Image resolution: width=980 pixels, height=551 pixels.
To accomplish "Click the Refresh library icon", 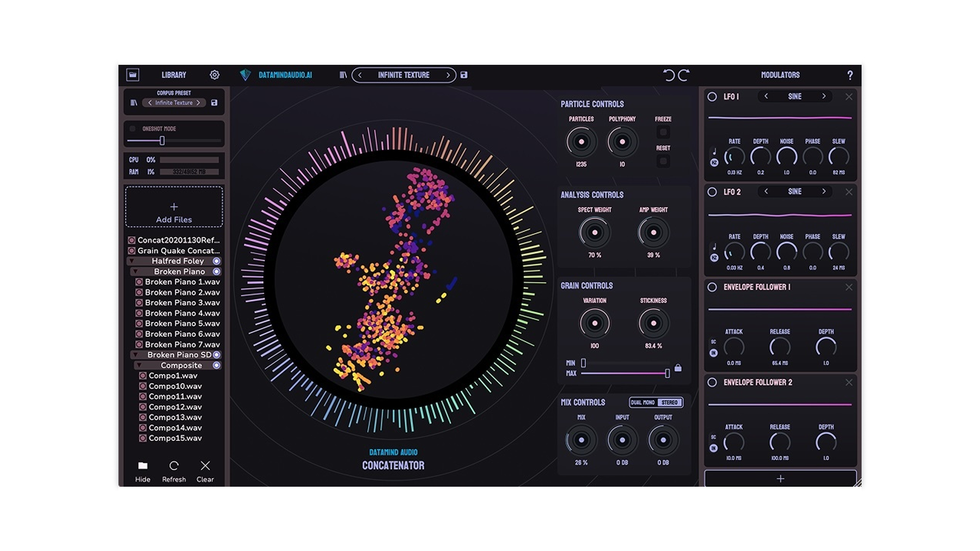I will tap(174, 466).
